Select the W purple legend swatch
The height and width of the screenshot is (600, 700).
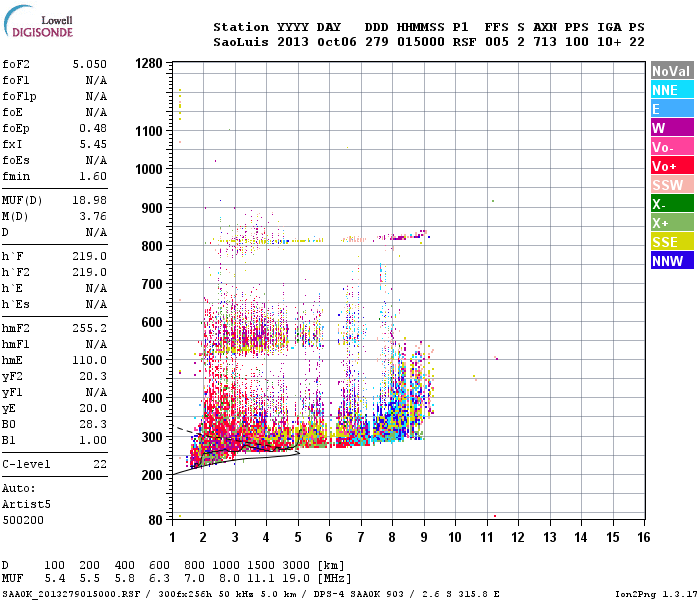click(672, 128)
